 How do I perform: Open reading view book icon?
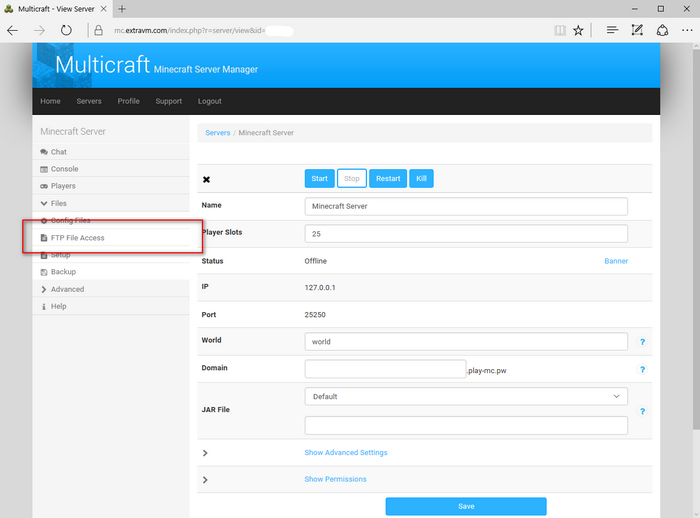[x=560, y=30]
